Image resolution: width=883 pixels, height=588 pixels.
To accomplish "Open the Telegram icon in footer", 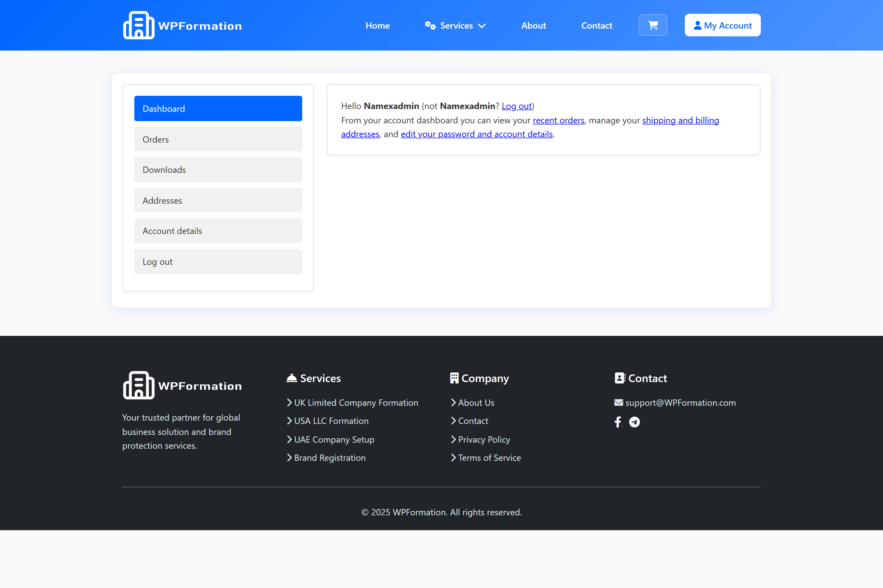I will click(x=634, y=422).
